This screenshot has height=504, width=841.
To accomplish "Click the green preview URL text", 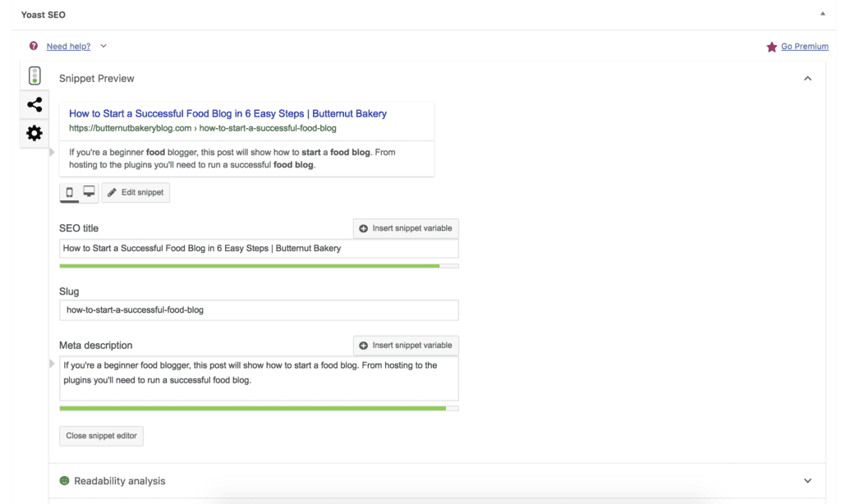I will tap(203, 128).
